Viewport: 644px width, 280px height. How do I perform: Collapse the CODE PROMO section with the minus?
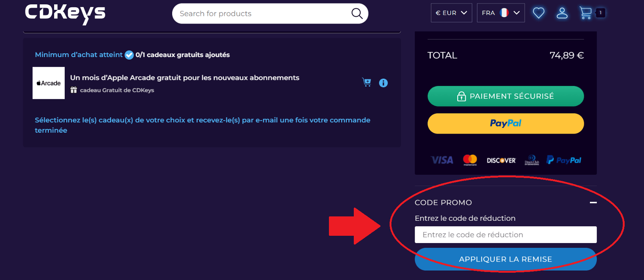click(x=593, y=202)
